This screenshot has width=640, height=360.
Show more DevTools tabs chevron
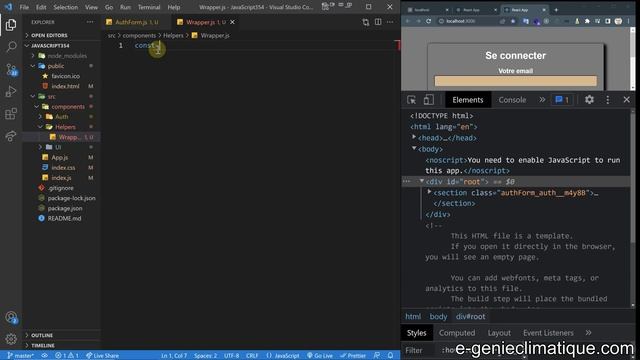[542, 100]
